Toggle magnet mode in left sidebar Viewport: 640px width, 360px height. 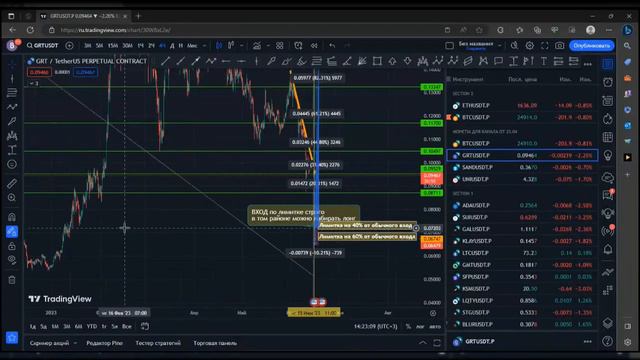(x=12, y=217)
